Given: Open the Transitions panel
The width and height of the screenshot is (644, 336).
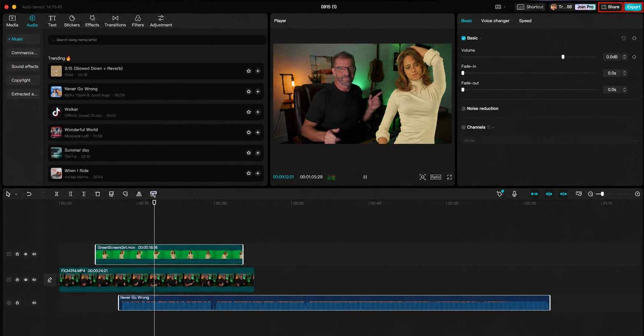Looking at the screenshot, I should coord(115,21).
